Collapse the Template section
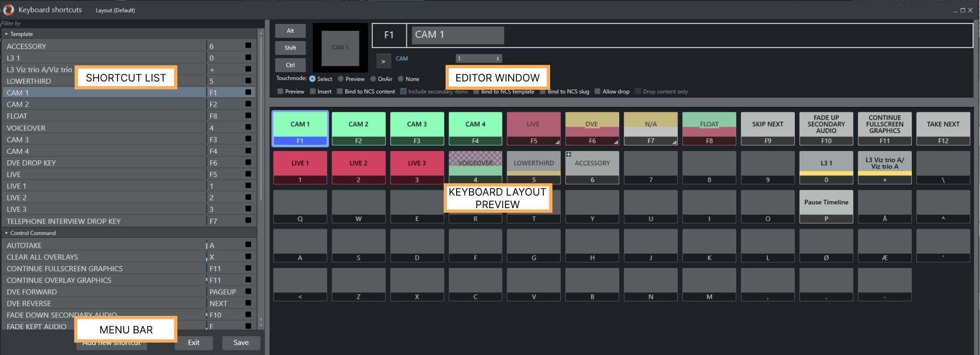 pos(6,34)
